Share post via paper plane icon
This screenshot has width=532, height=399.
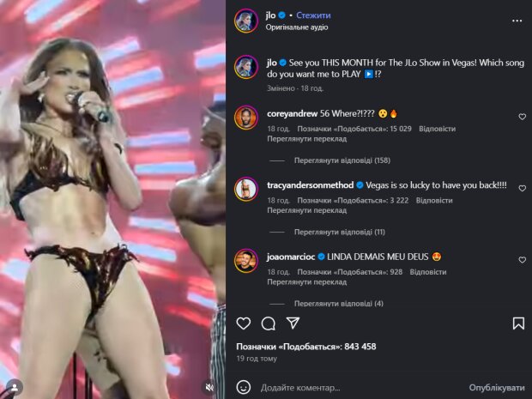pos(292,323)
